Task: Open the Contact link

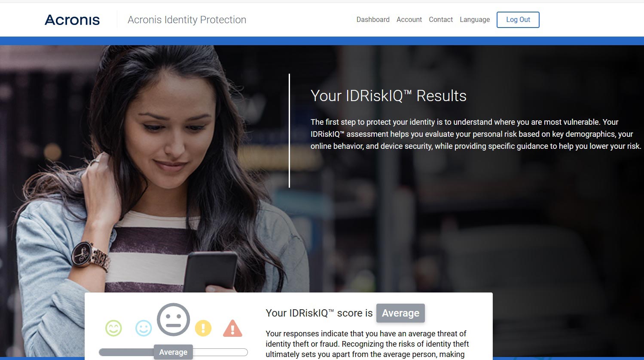Action: tap(441, 20)
